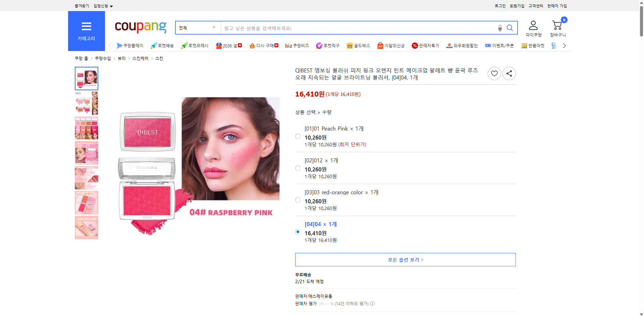This screenshot has width=644, height=317.
Task: Open the 이벤트/쿠폰 menu item
Action: 499,46
